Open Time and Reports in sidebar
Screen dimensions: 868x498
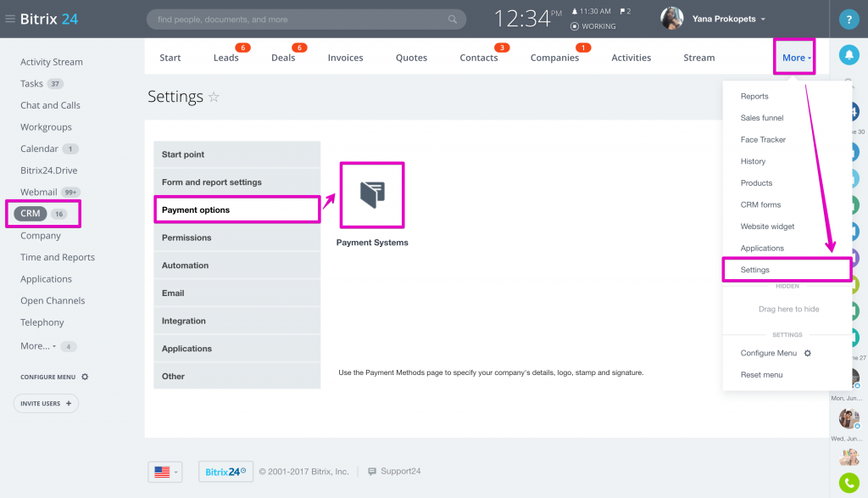click(x=58, y=257)
